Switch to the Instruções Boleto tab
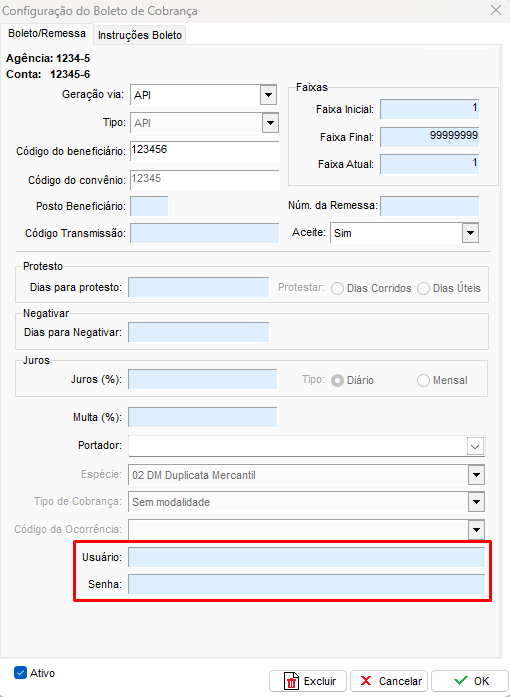Viewport: 510px width, 697px height. (140, 35)
